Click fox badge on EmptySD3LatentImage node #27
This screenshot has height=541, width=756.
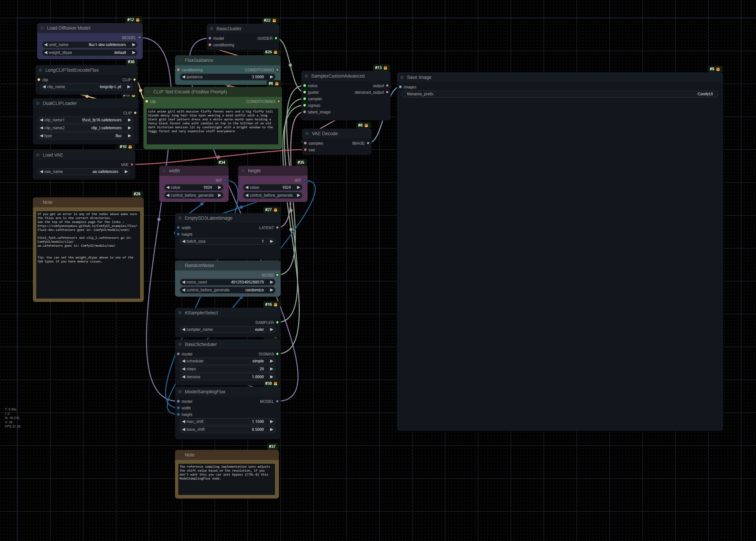[x=276, y=210]
